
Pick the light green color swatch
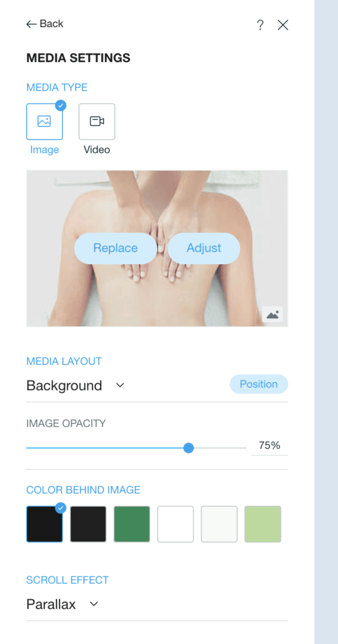point(263,524)
